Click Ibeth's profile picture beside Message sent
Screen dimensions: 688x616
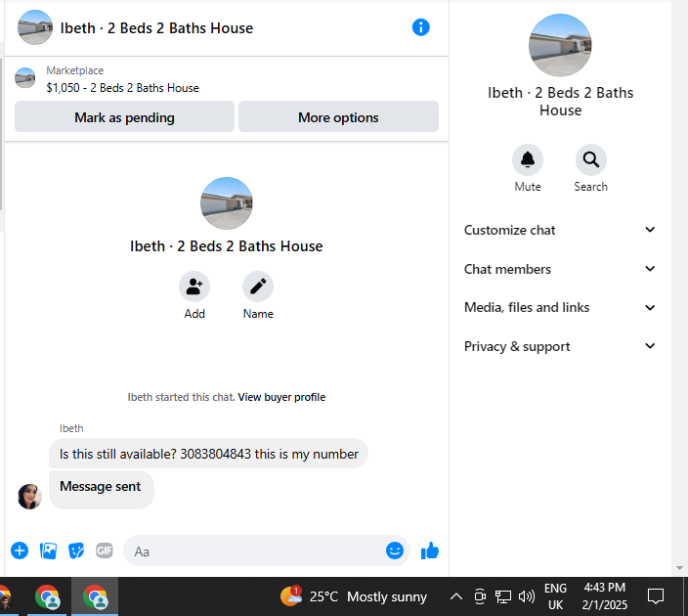[30, 497]
